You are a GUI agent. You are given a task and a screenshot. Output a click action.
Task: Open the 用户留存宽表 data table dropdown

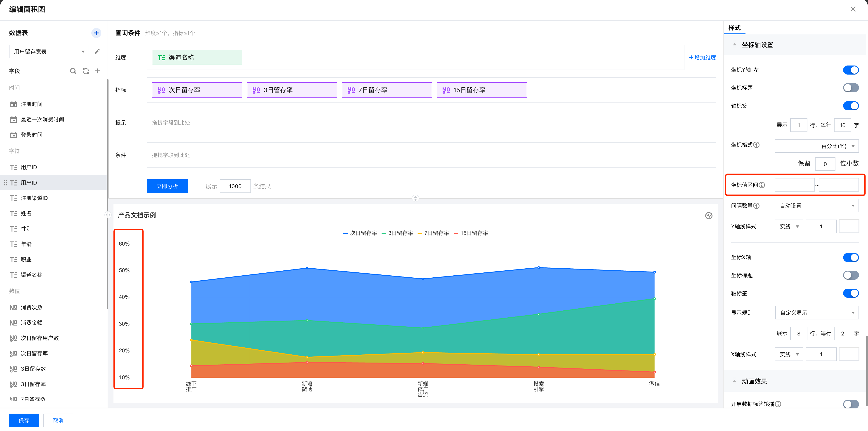pos(49,52)
